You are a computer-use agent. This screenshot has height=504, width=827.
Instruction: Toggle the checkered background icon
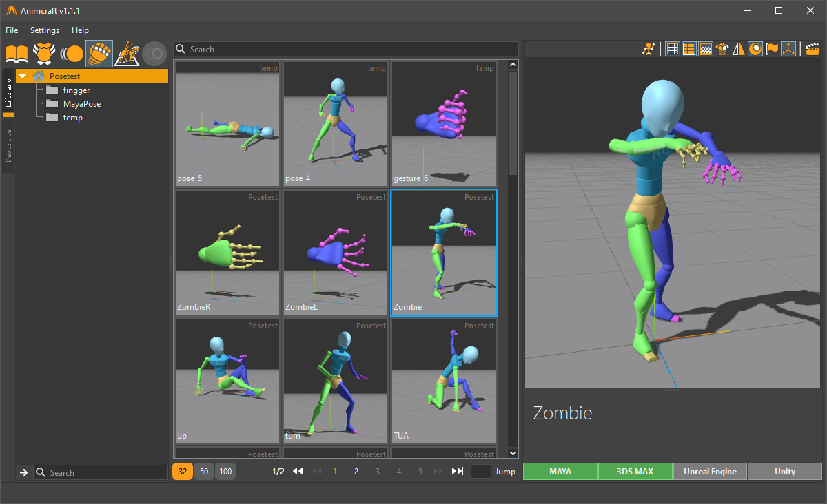[x=705, y=49]
